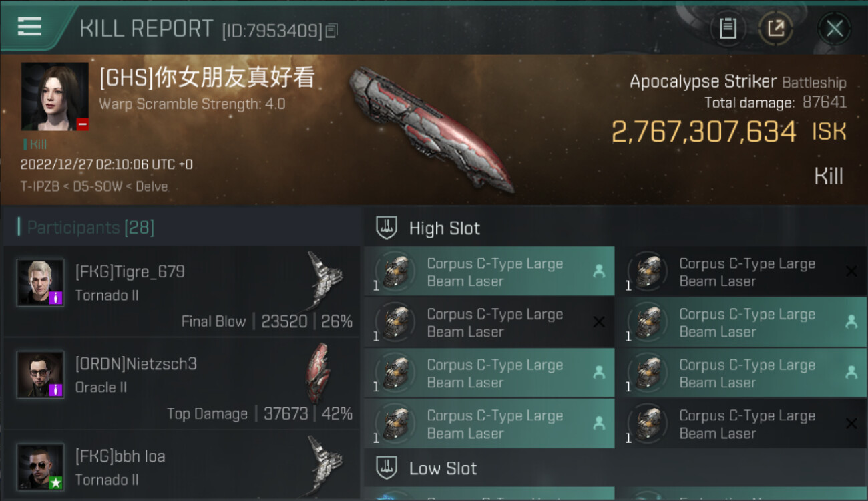The image size is (868, 501).
Task: Copy the kill report ID
Action: point(332,31)
